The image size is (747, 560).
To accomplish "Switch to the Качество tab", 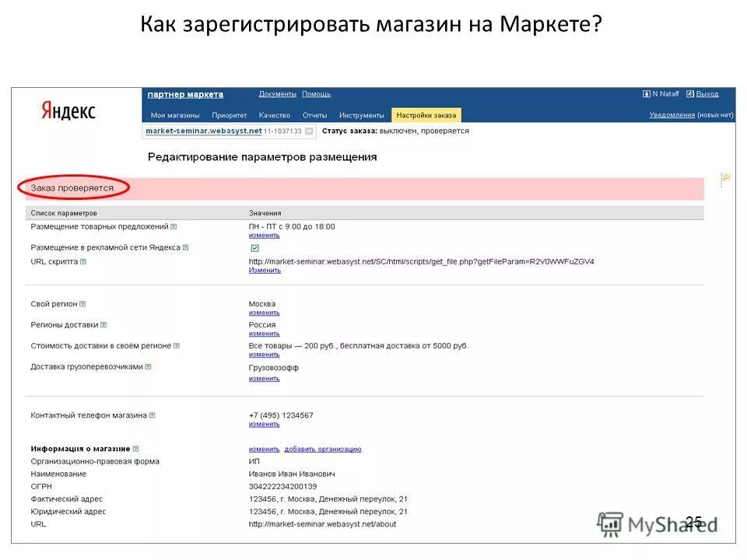I will [x=275, y=115].
